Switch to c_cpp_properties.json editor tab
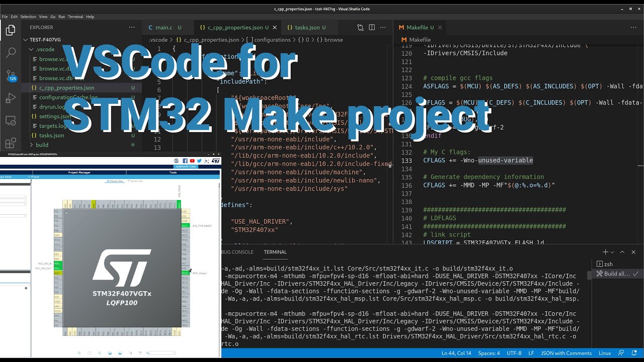 pyautogui.click(x=237, y=28)
